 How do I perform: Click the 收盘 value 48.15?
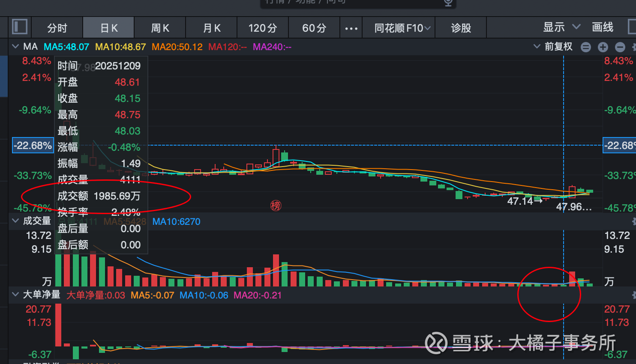[127, 98]
